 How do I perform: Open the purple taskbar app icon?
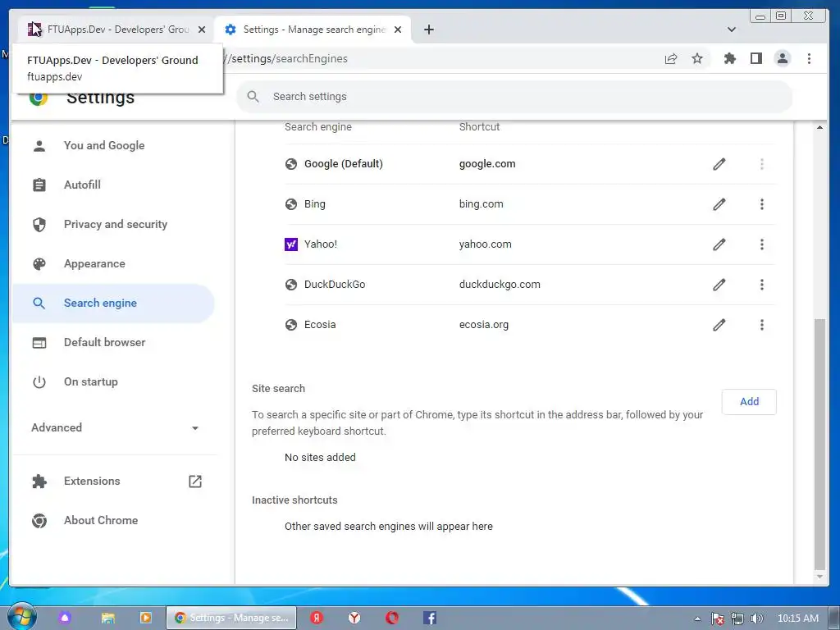point(65,618)
